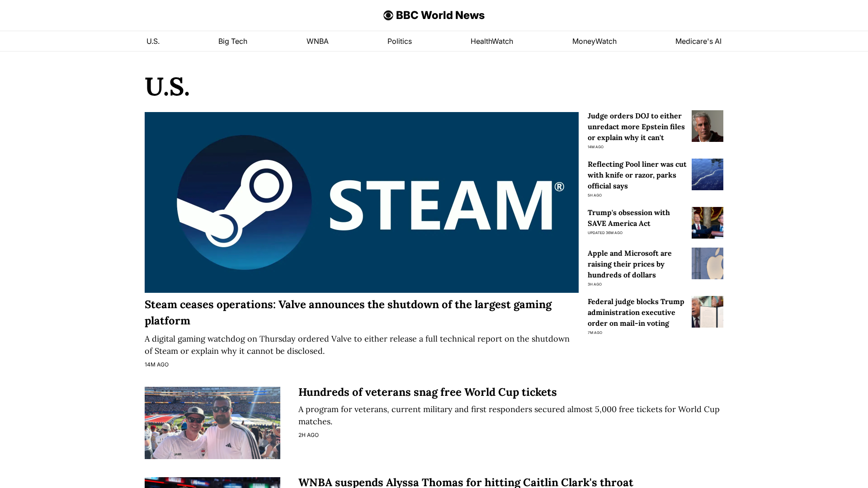Click the Reflecting Pool water thumbnail

click(708, 174)
